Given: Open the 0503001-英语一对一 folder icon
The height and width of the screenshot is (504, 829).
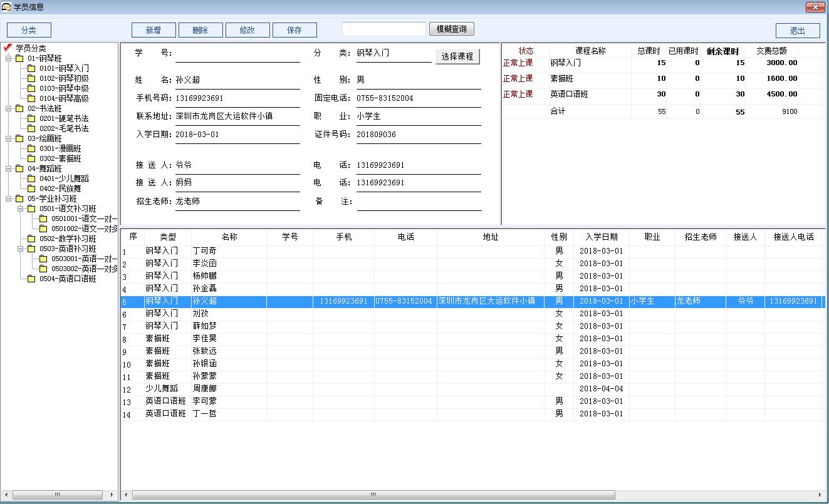Looking at the screenshot, I should (x=44, y=258).
